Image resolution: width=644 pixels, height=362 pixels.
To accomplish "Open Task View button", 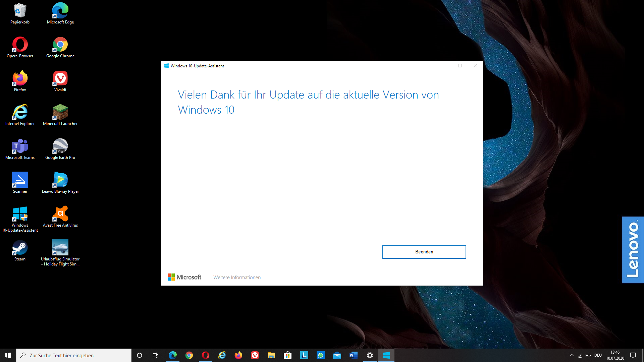I will tap(155, 355).
